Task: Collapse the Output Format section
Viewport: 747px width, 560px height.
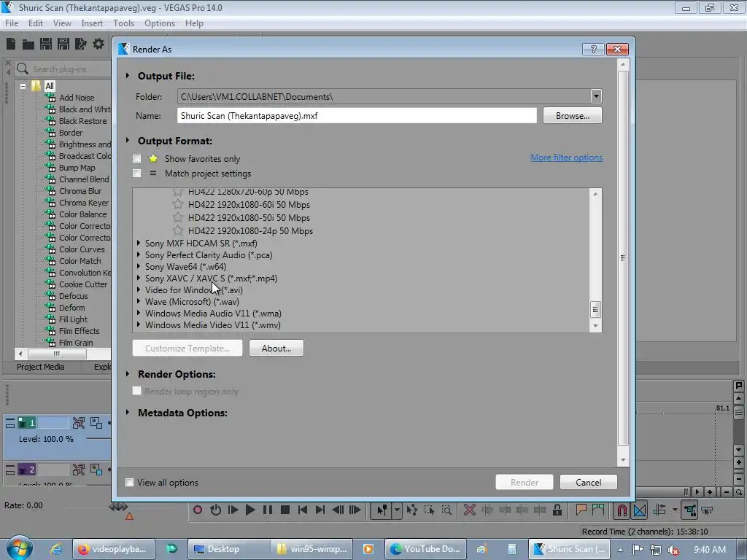Action: coord(128,141)
